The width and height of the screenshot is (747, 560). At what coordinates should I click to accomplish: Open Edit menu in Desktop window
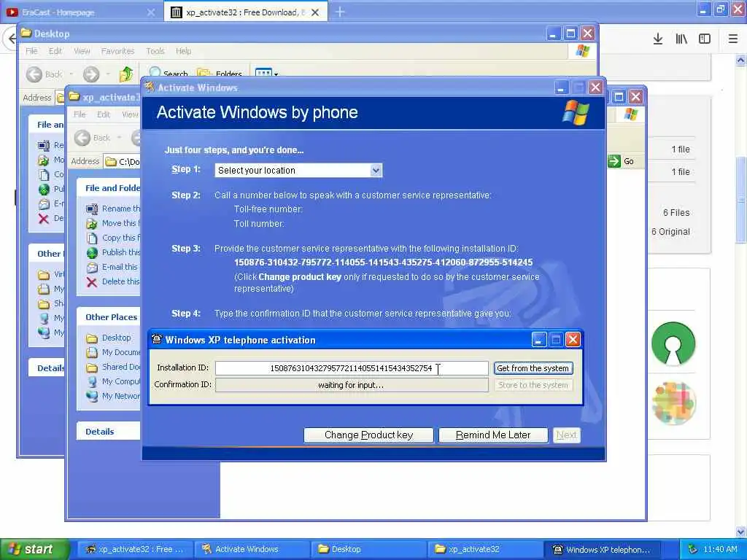[55, 51]
